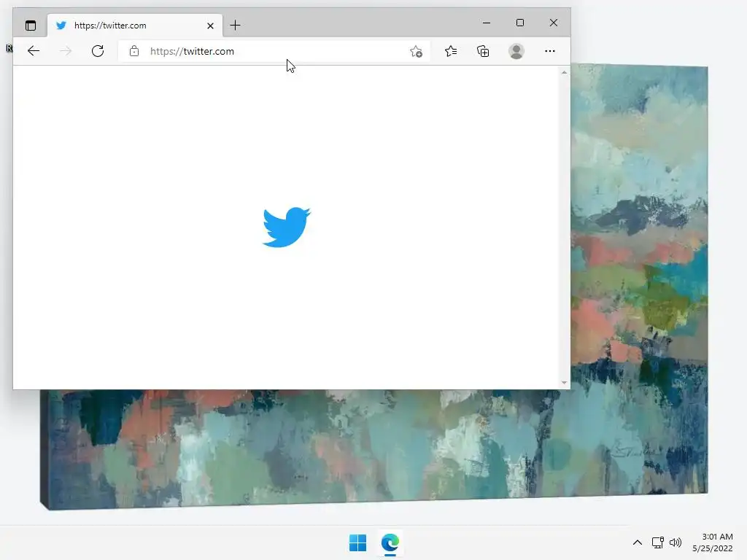Screen dimensions: 747x560
Task: Minimize the Edge browser window
Action: (x=487, y=23)
